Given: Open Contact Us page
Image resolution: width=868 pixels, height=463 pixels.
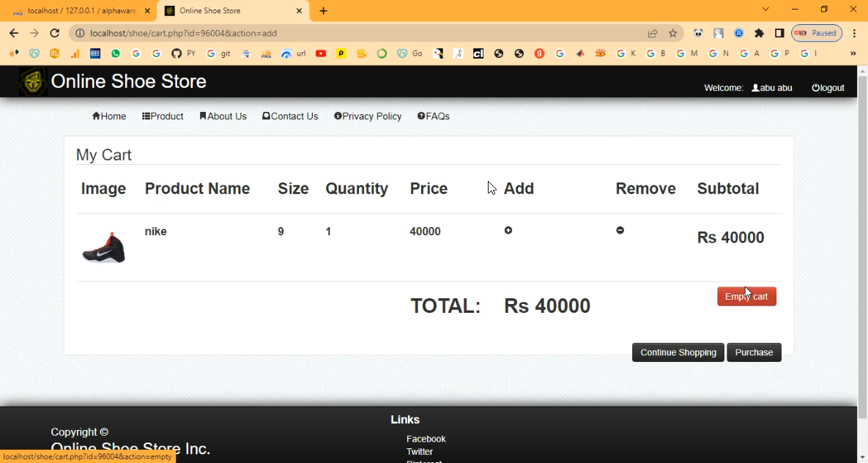Looking at the screenshot, I should coord(290,116).
